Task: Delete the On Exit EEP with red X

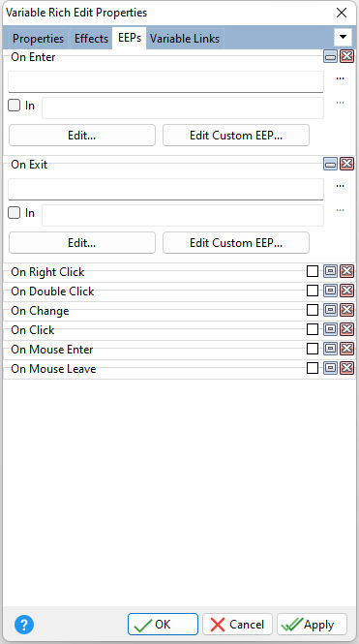Action: point(347,164)
